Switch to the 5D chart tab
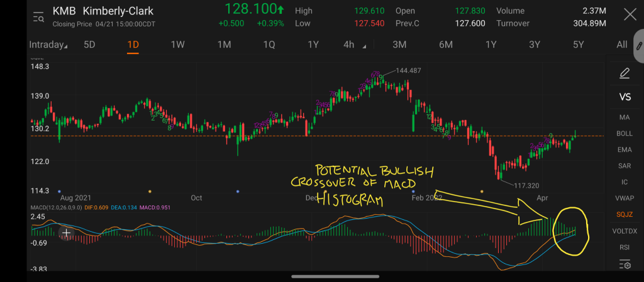This screenshot has height=282, width=644. (89, 45)
